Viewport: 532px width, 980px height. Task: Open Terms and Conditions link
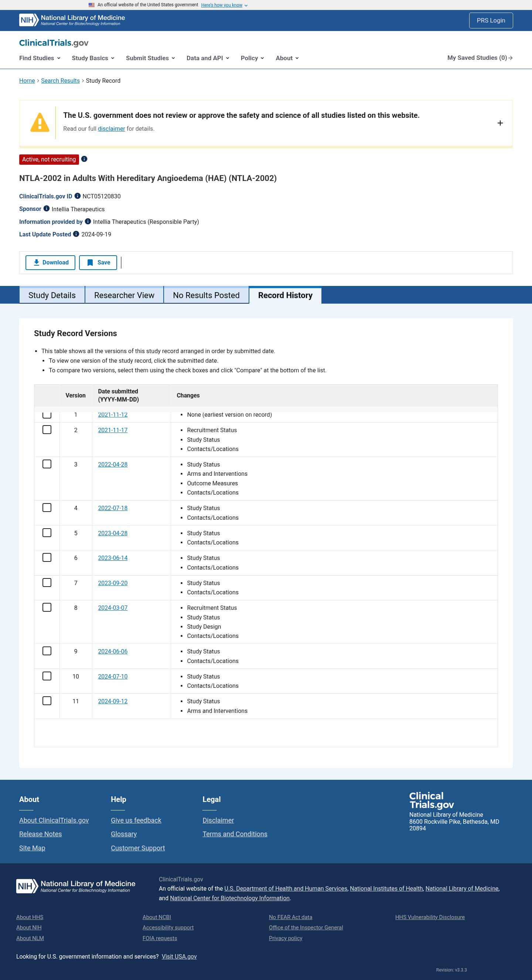click(x=235, y=834)
